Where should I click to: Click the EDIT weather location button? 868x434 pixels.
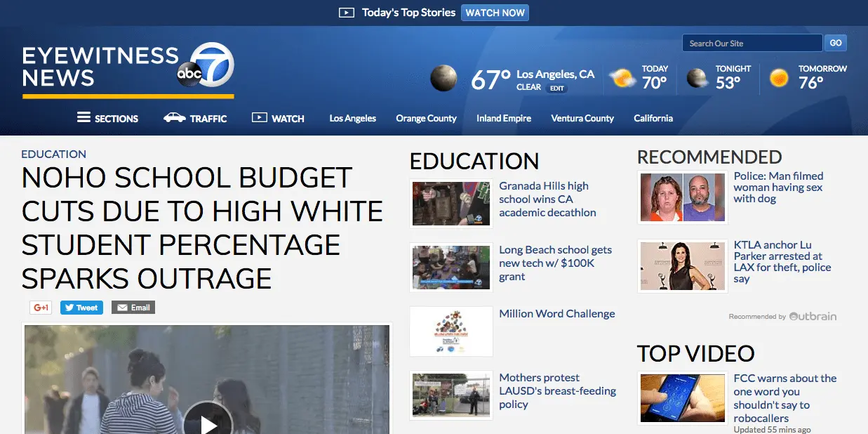tap(556, 88)
